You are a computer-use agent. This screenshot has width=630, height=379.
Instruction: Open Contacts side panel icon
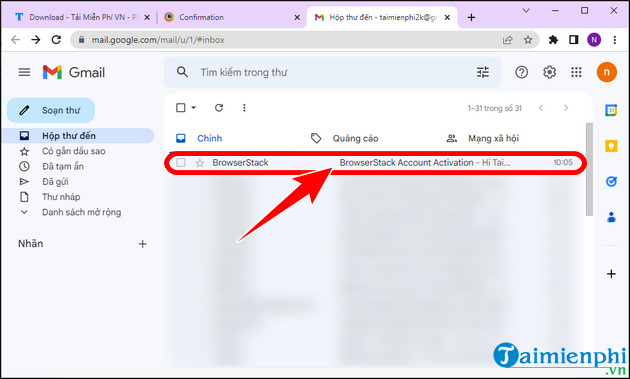tap(611, 217)
